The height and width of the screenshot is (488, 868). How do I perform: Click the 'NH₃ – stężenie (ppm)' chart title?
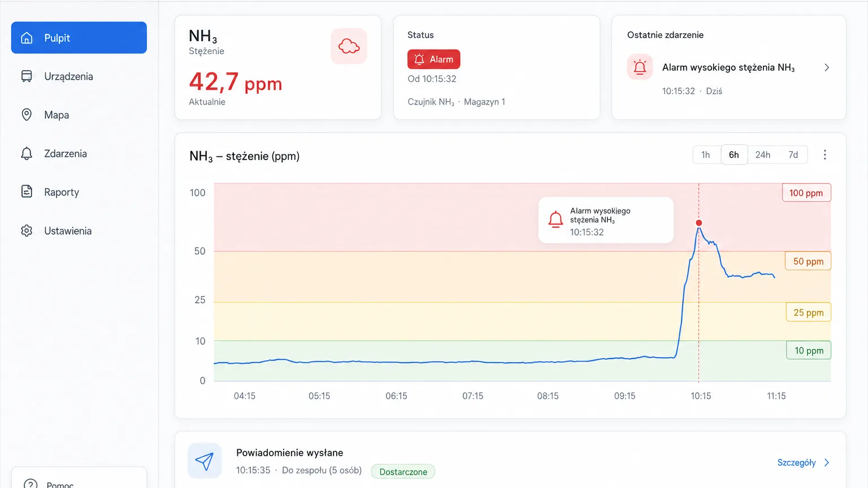point(245,156)
